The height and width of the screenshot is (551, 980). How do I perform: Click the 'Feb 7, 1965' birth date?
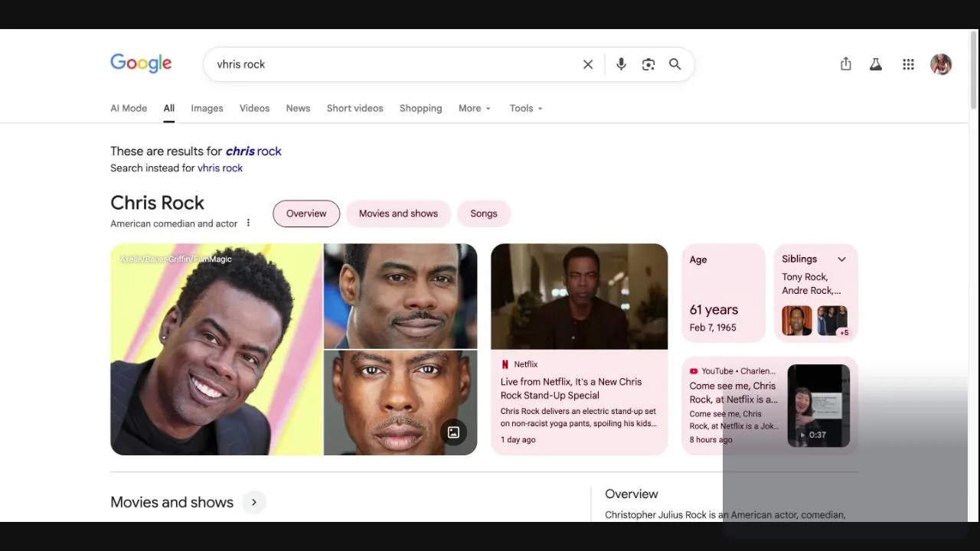coord(713,328)
